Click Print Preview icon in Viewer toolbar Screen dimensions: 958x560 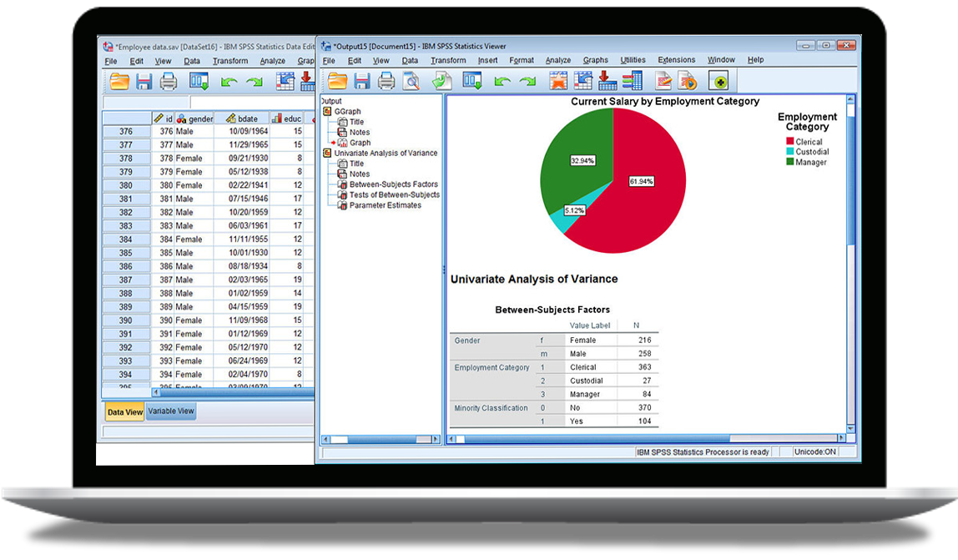point(411,80)
